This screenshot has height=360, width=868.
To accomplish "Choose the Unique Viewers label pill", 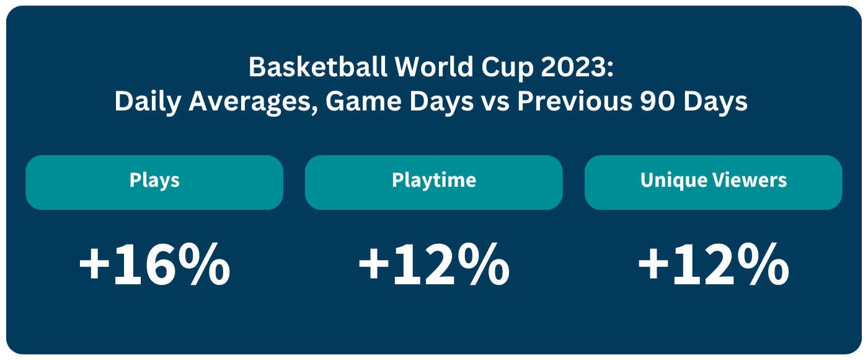I will click(714, 182).
